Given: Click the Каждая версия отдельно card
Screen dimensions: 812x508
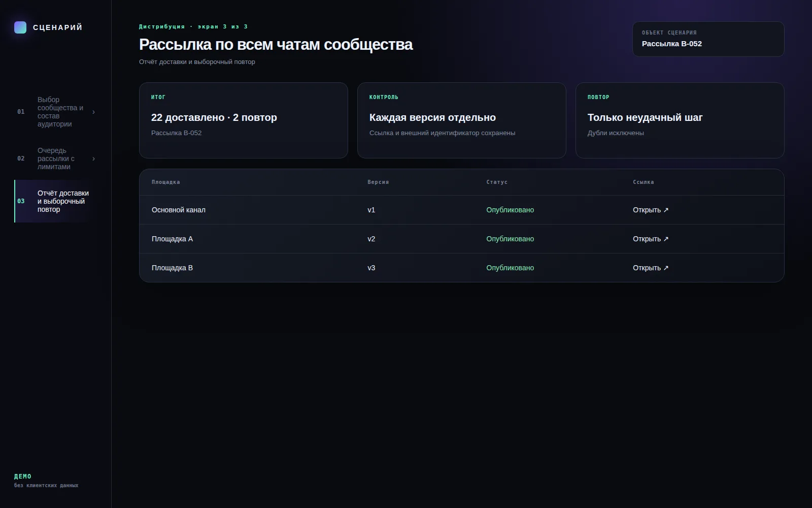Looking at the screenshot, I should tap(462, 120).
